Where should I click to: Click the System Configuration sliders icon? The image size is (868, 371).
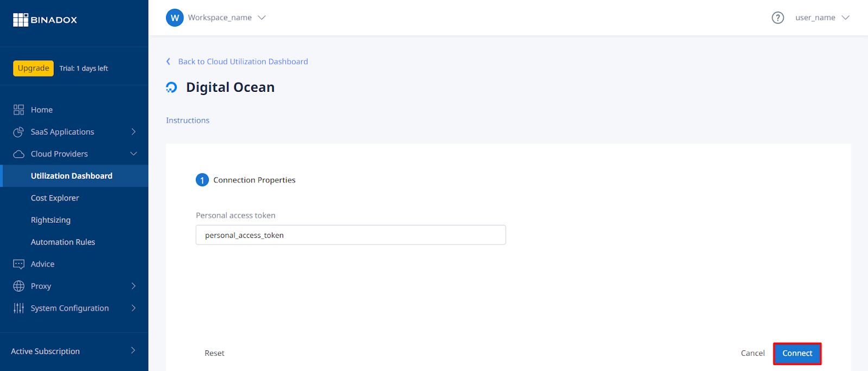[18, 308]
